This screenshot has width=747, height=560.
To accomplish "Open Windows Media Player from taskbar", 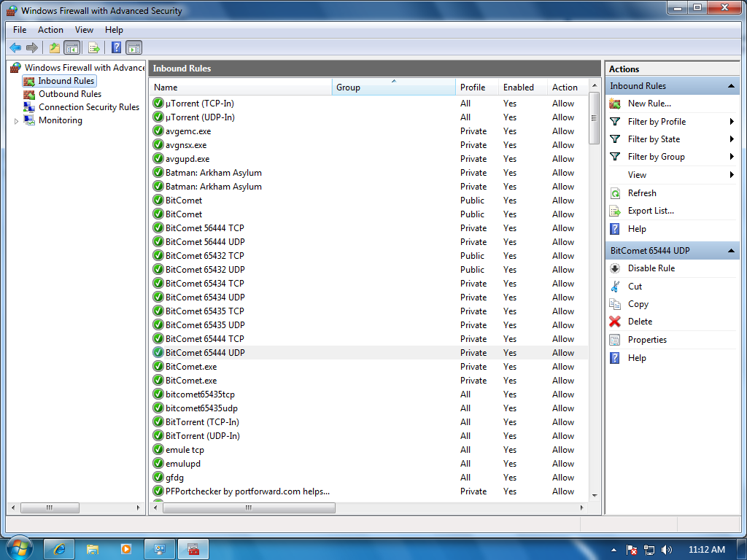I will pos(125,550).
